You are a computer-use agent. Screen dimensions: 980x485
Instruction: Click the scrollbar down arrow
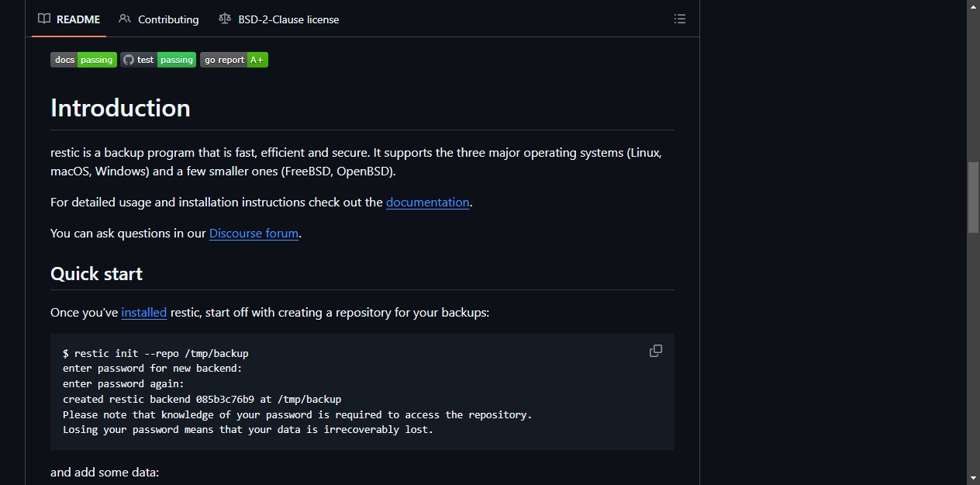973,478
